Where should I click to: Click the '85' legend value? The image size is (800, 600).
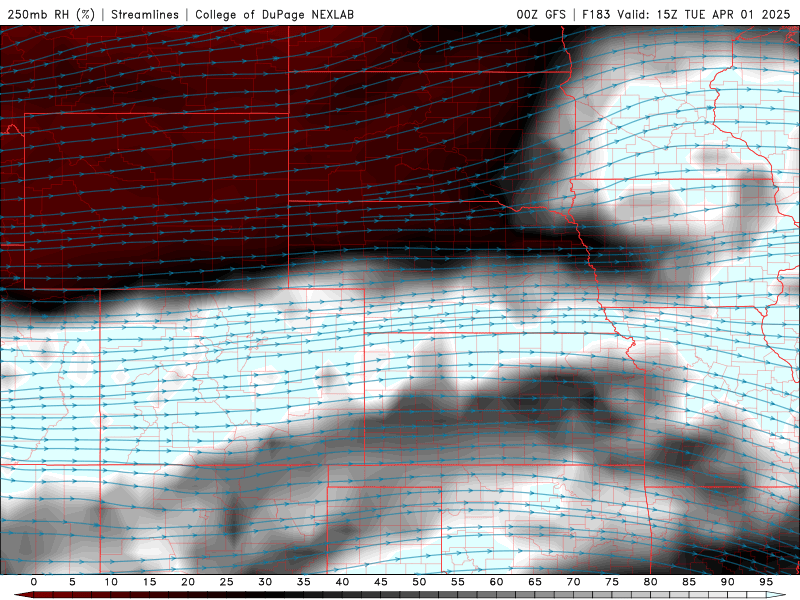[x=689, y=582]
